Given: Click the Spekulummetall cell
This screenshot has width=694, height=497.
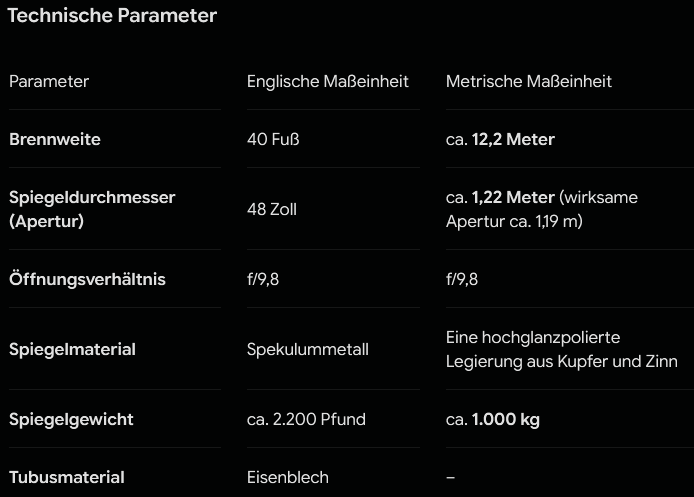Looking at the screenshot, I should click(308, 349).
